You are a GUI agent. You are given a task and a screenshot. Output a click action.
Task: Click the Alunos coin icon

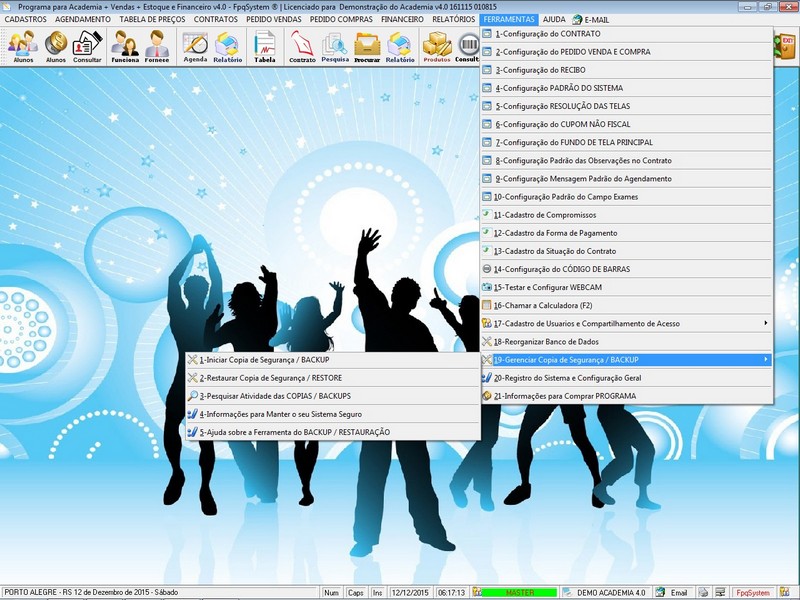(56, 46)
